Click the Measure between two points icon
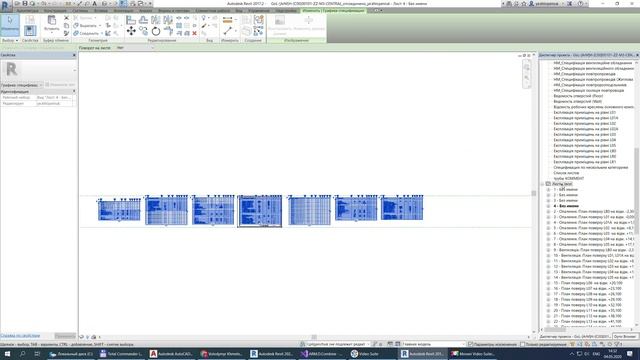The image size is (640, 360). pos(228,31)
